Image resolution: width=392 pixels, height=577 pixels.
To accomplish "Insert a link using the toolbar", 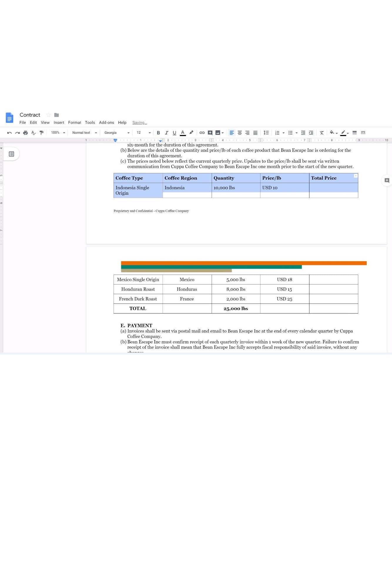I will coord(202,133).
